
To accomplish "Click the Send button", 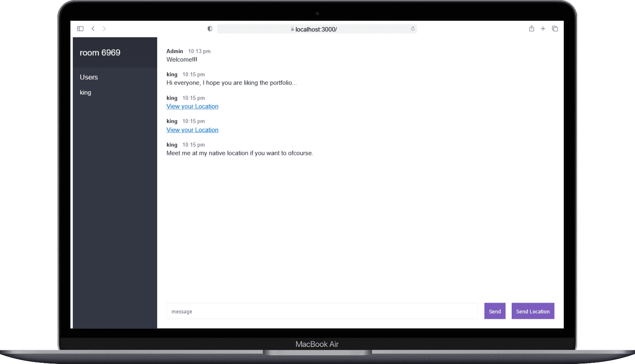I will (495, 311).
